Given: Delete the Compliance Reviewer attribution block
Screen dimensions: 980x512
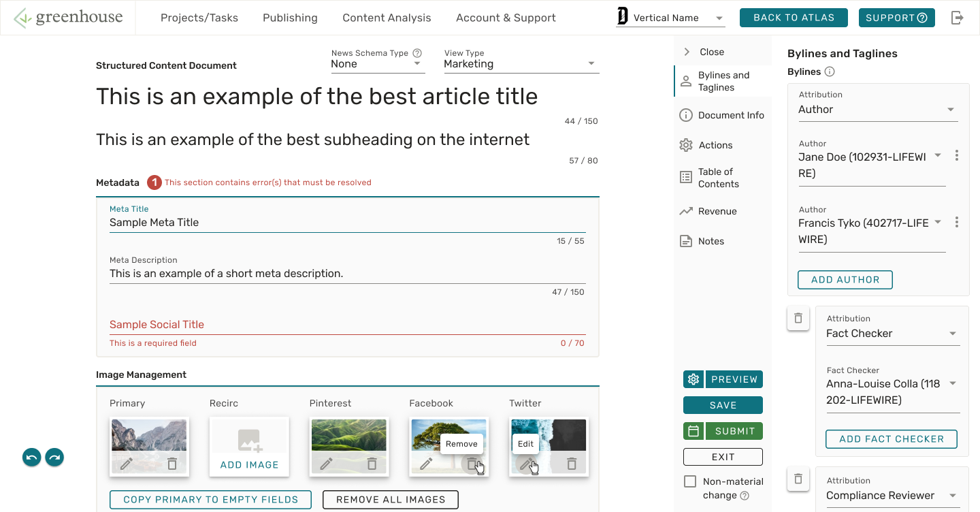Looking at the screenshot, I should tap(798, 479).
